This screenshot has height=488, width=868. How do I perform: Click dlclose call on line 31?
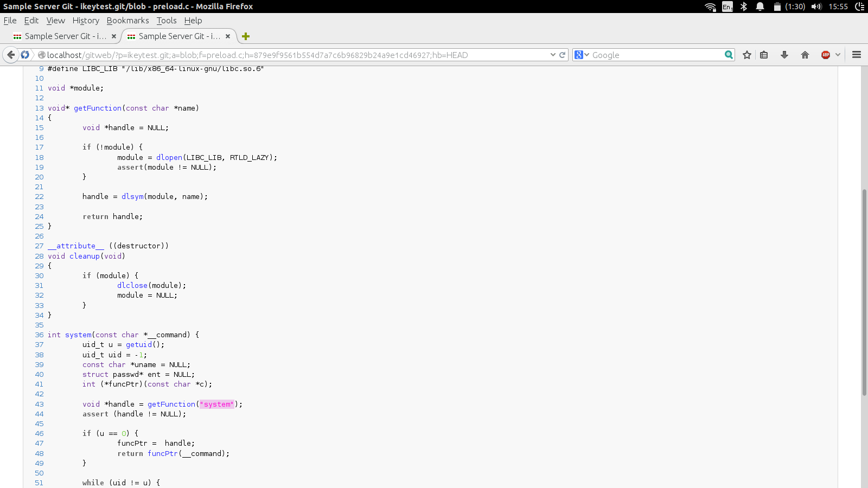pyautogui.click(x=132, y=285)
